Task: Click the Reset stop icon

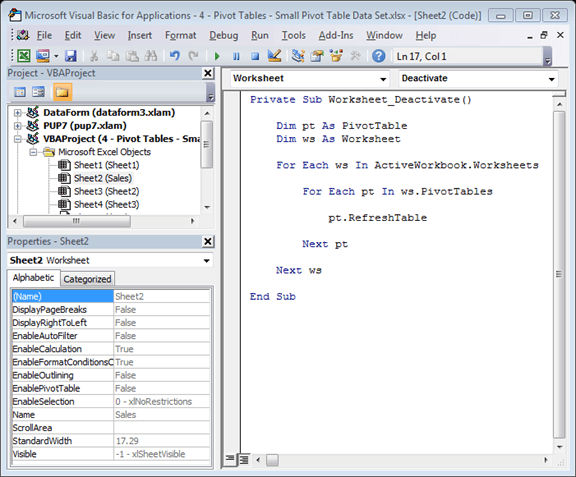Action: [x=255, y=56]
